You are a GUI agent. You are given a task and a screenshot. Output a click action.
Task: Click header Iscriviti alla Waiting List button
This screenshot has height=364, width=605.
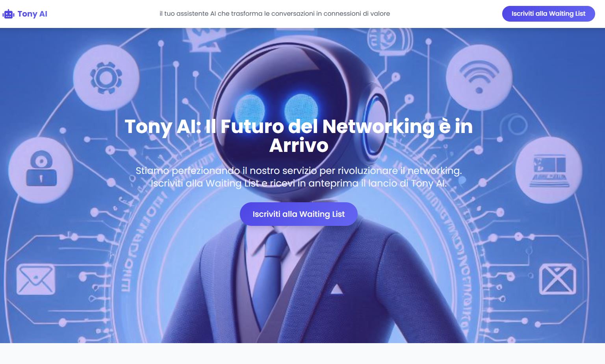tap(548, 14)
